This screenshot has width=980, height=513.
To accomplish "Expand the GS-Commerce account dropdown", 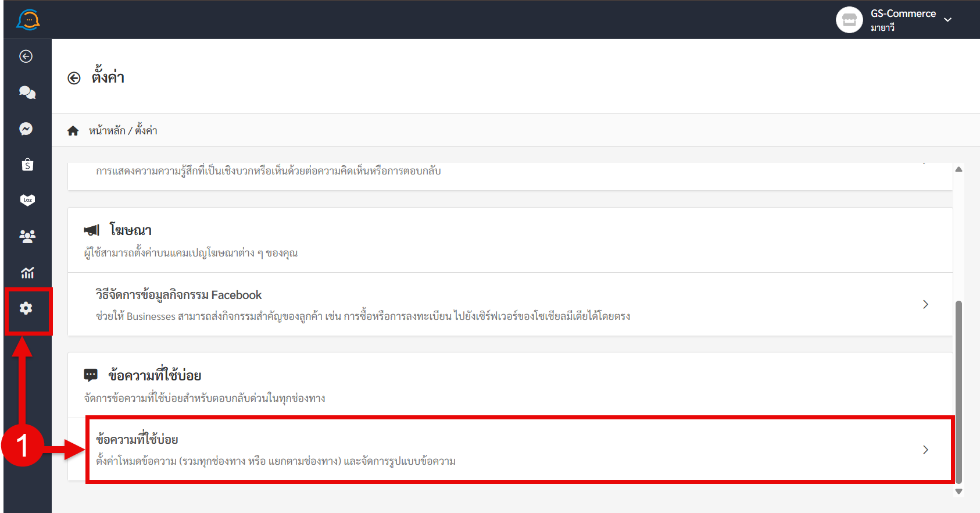I will (x=948, y=20).
